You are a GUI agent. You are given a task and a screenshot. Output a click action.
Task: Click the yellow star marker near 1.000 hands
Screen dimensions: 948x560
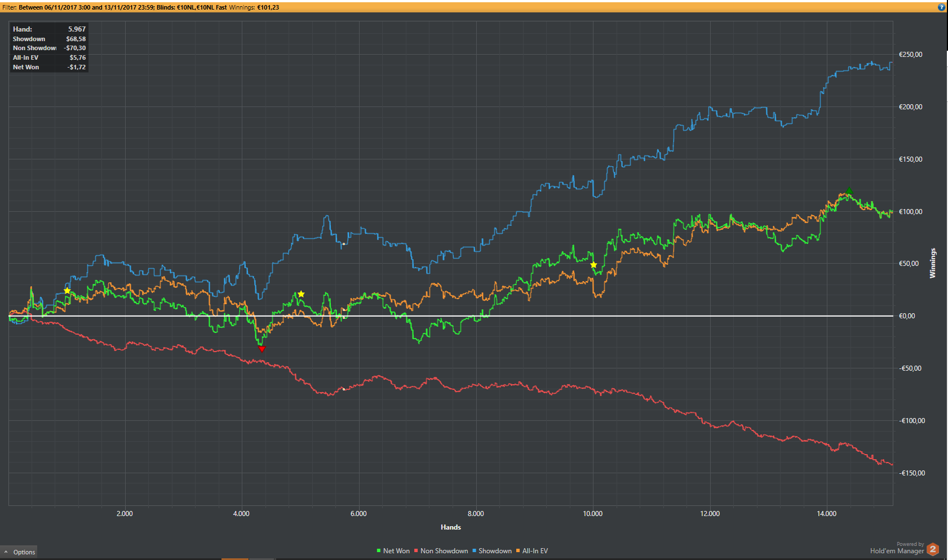(67, 291)
